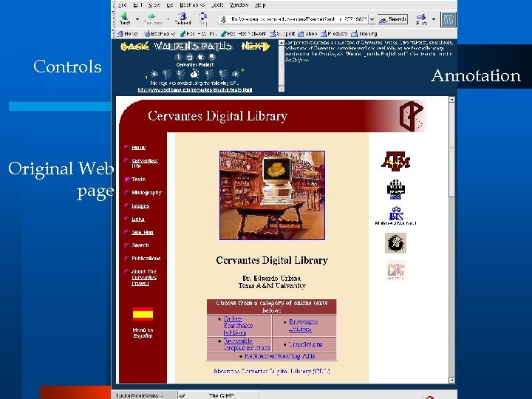
Task: Click first round icon under Walden's Paths title
Action: click(x=179, y=57)
